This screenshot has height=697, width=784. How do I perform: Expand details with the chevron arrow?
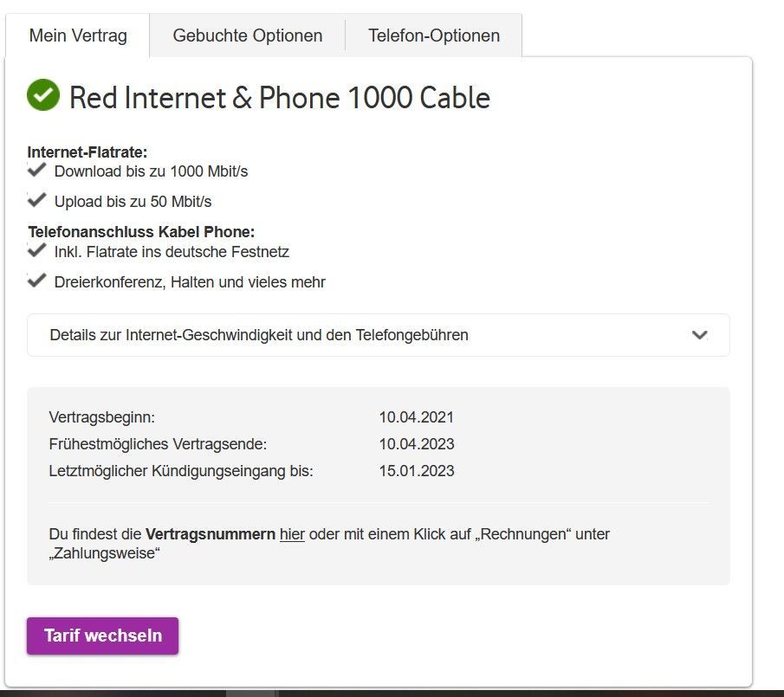tap(700, 335)
